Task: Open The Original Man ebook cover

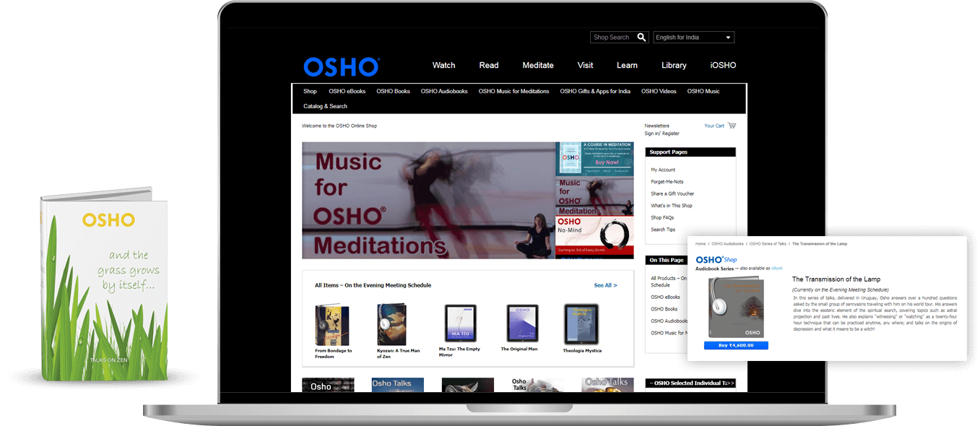Action: tap(522, 323)
